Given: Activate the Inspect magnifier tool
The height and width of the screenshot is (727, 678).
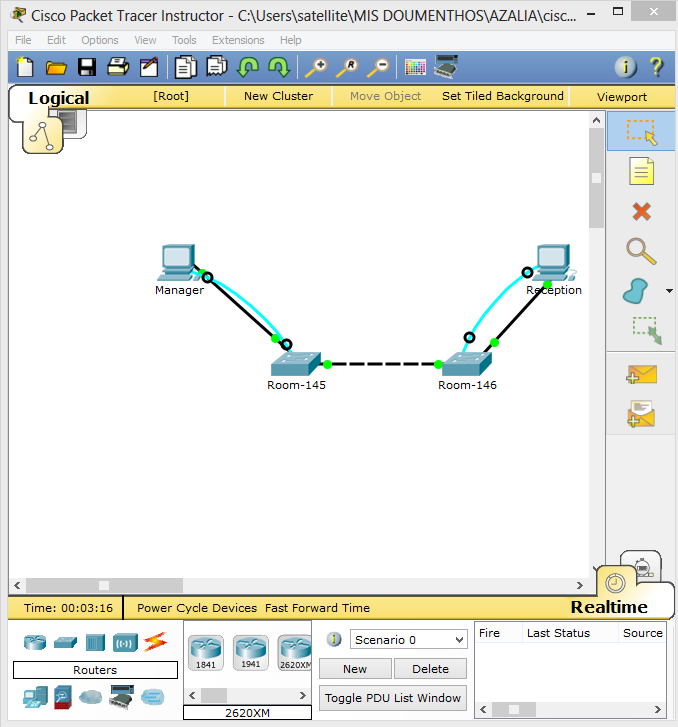Looking at the screenshot, I should click(641, 251).
